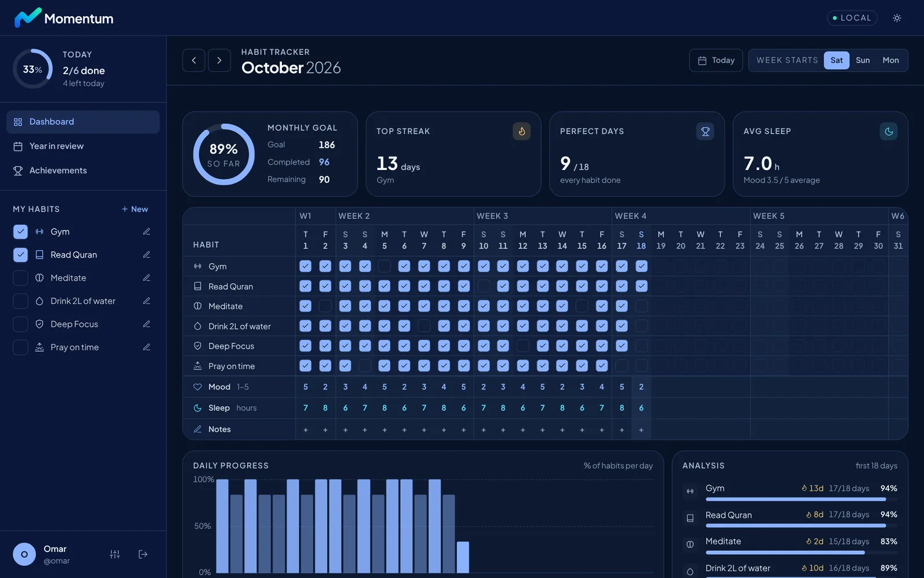Set week start to Sat
The width and height of the screenshot is (924, 578).
point(837,60)
